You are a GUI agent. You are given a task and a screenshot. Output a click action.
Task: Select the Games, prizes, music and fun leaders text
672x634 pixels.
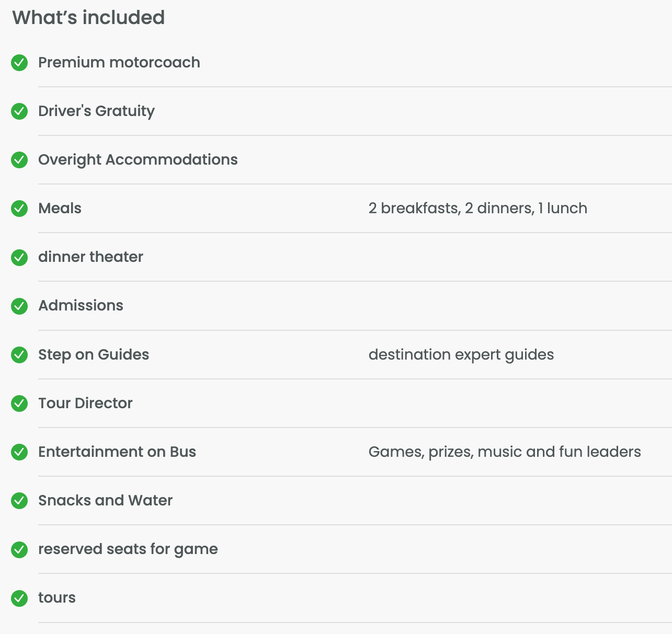pyautogui.click(x=505, y=452)
